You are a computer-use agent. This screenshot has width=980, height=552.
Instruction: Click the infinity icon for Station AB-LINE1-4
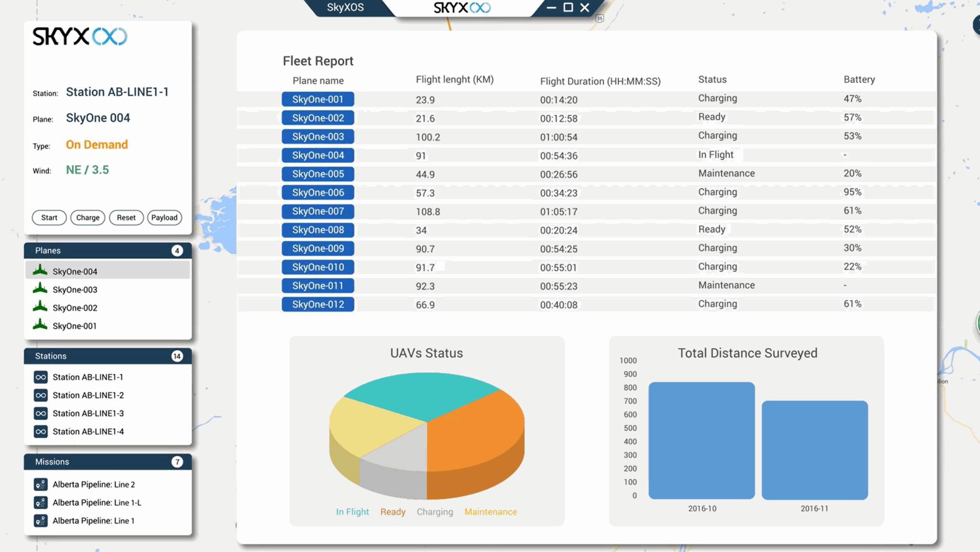pyautogui.click(x=40, y=431)
